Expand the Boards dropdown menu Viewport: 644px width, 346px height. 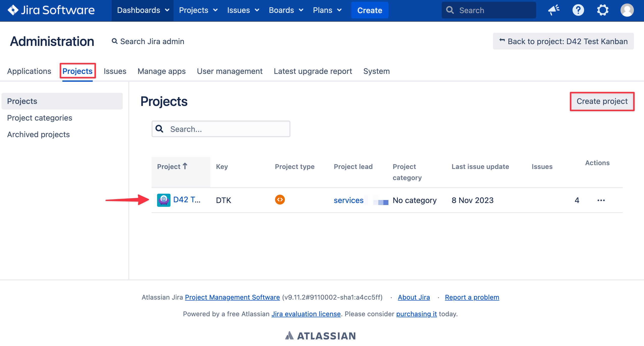286,10
